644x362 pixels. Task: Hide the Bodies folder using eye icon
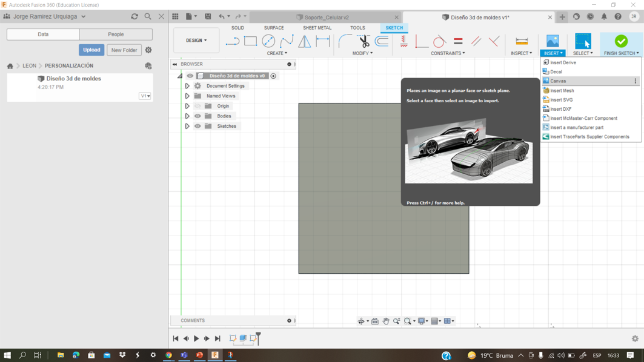(x=198, y=116)
